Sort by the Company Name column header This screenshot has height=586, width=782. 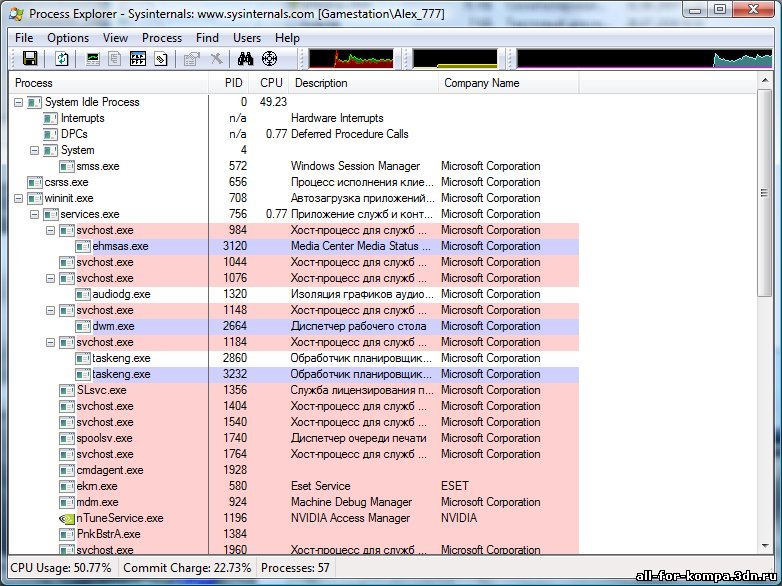[x=509, y=83]
